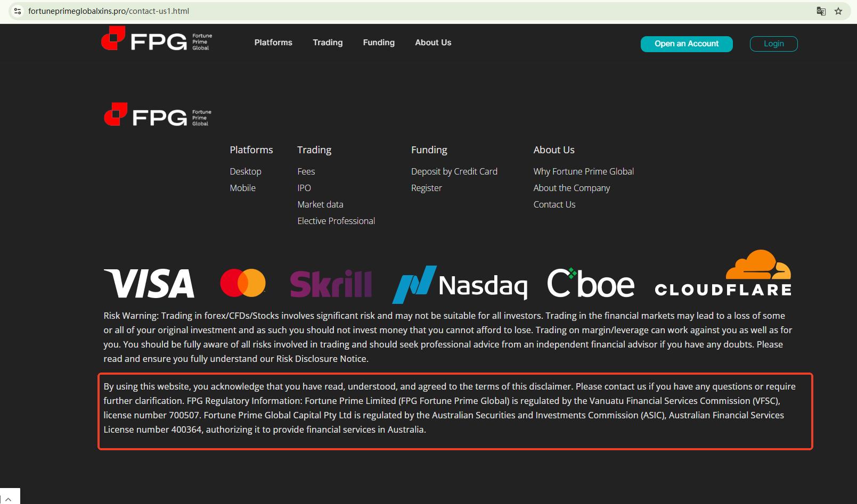857x504 pixels.
Task: Click the footer Platforms heading
Action: coord(251,150)
